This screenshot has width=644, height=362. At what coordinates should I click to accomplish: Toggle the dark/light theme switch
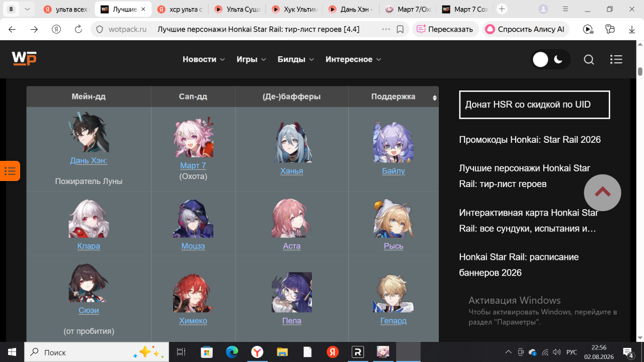pos(551,59)
